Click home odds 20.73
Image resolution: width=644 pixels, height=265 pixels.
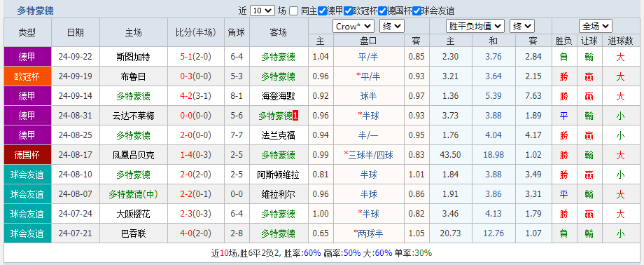(x=451, y=233)
